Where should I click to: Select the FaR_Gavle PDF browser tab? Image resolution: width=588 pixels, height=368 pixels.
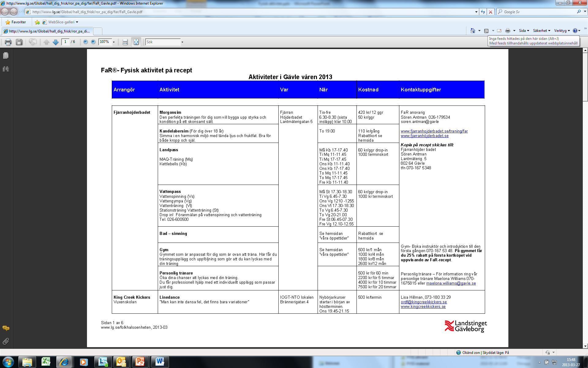(47, 31)
